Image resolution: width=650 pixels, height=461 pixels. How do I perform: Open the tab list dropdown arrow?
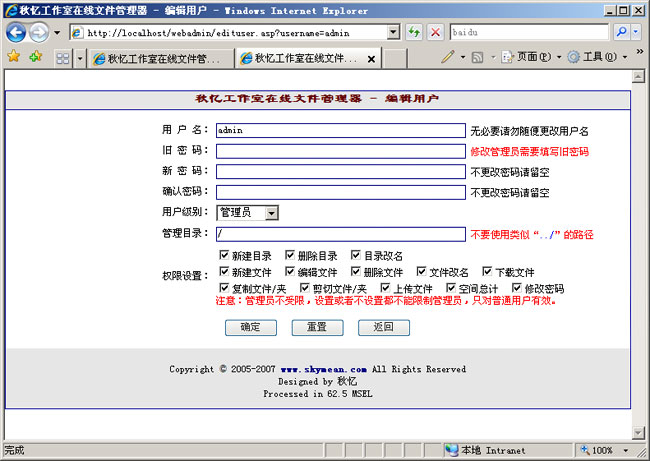coord(80,58)
